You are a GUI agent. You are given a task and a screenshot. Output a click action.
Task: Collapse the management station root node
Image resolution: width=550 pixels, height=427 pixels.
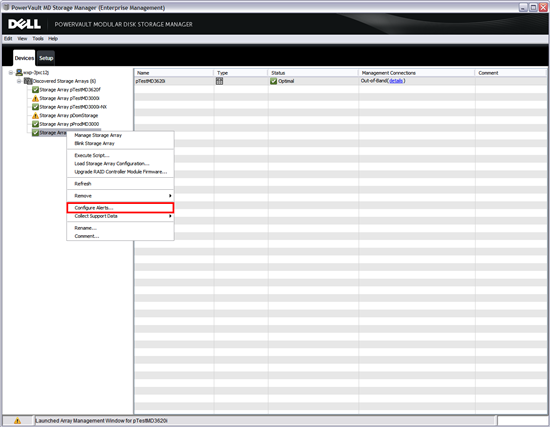click(x=11, y=73)
